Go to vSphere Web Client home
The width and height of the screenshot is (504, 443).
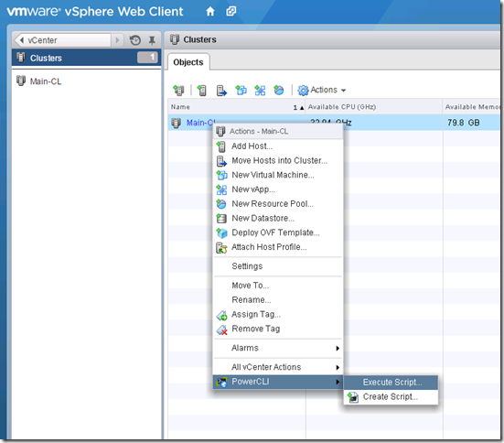click(209, 12)
